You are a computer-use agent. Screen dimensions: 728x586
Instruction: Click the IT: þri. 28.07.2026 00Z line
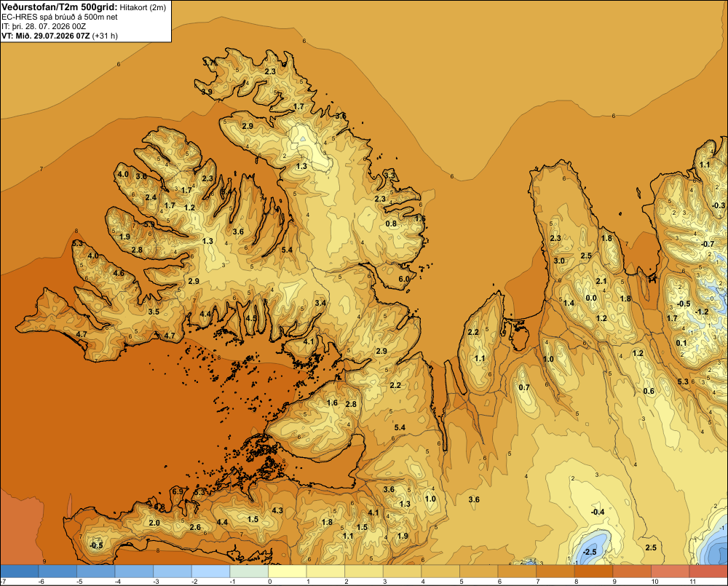(44, 26)
